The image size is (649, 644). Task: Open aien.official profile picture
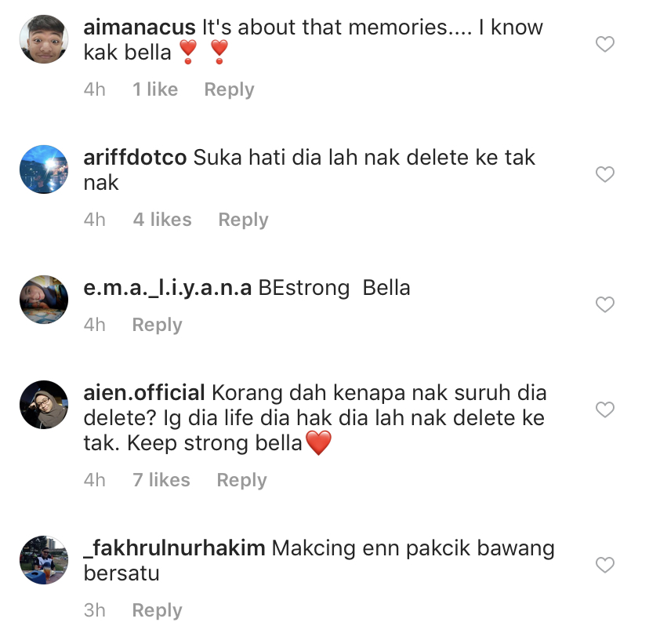(x=44, y=405)
